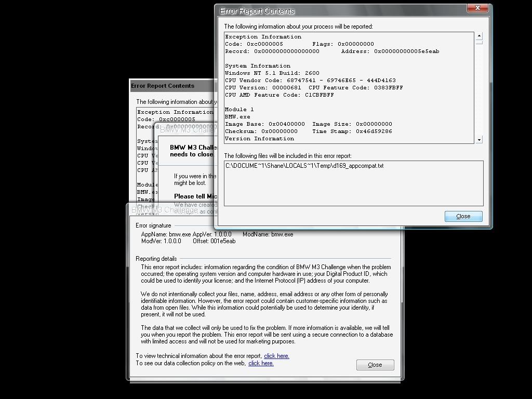532x399 pixels.
Task: Click the 'Please tell Mic...' bold text
Action: (x=195, y=196)
